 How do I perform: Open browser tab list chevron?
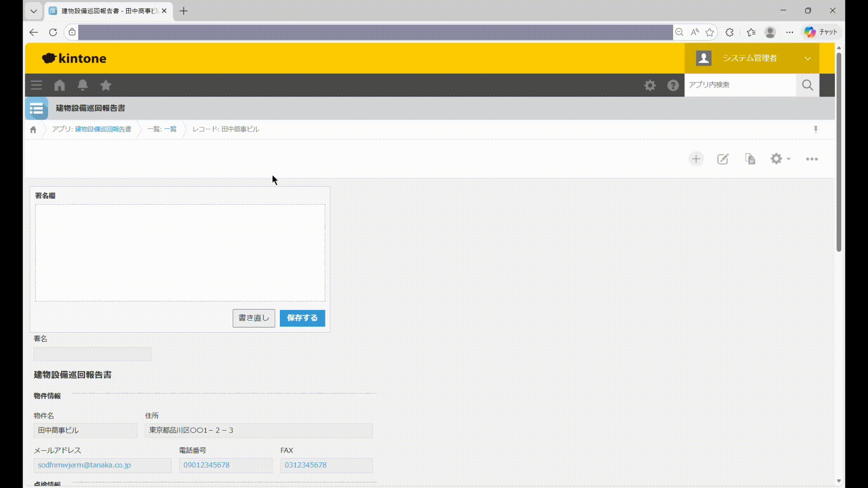point(33,11)
